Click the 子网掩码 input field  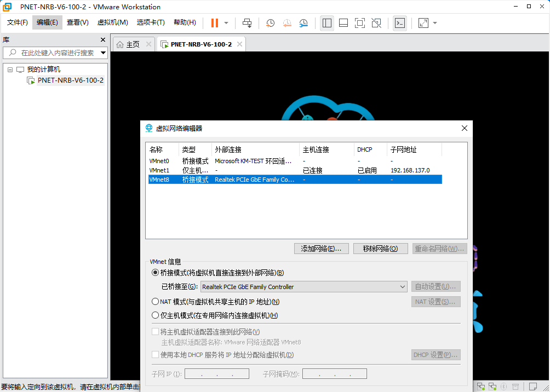click(335, 374)
